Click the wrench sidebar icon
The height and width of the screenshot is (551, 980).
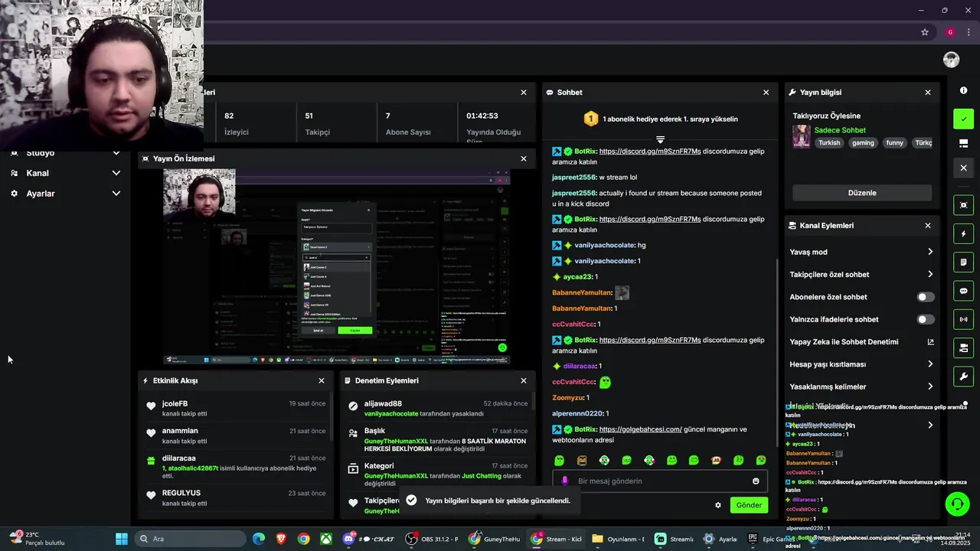pyautogui.click(x=963, y=377)
